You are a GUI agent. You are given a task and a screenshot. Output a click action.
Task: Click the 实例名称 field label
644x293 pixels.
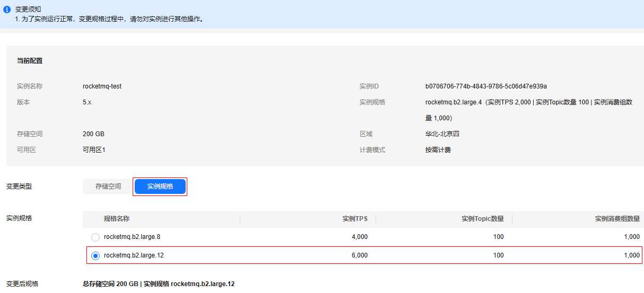tap(30, 86)
